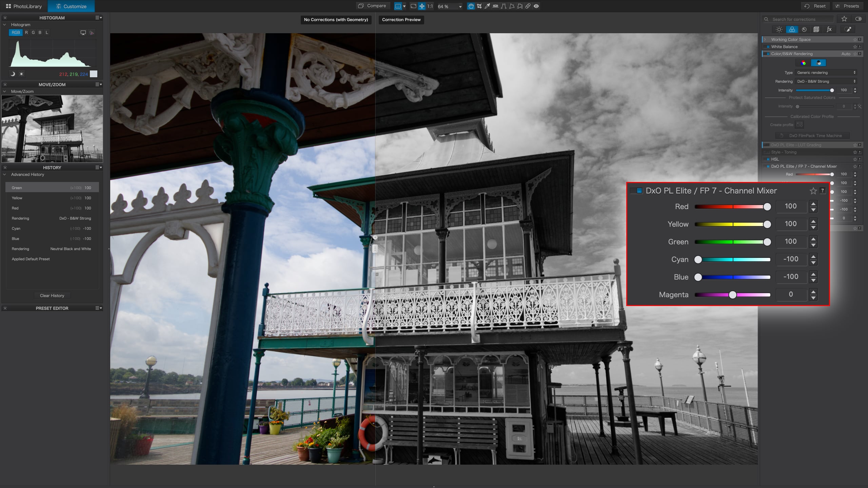Open the Effects fx corrections category
Viewport: 868px width, 488px height.
pos(829,29)
